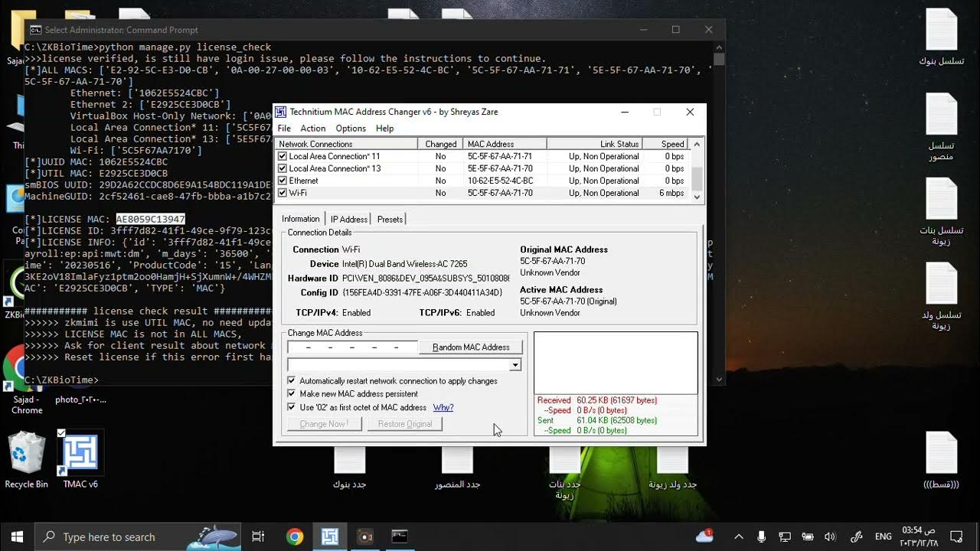The height and width of the screenshot is (551, 980).
Task: Open the notification center icon
Action: point(956,536)
